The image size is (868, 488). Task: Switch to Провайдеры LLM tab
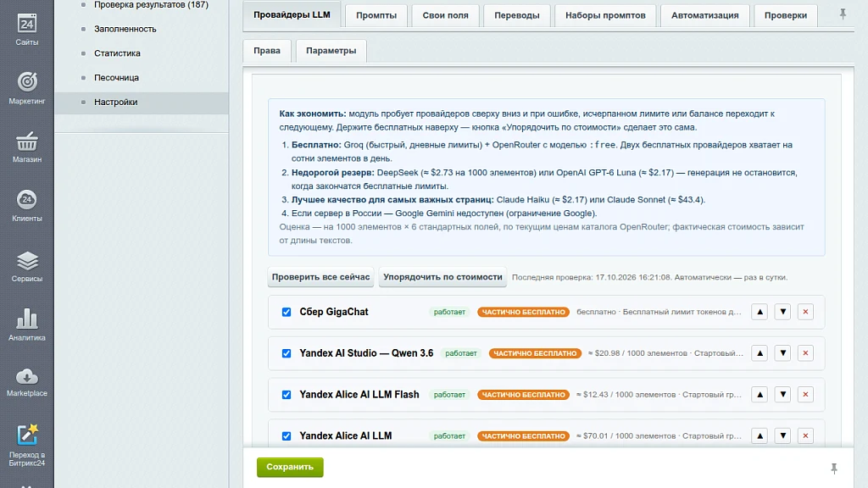pos(292,15)
